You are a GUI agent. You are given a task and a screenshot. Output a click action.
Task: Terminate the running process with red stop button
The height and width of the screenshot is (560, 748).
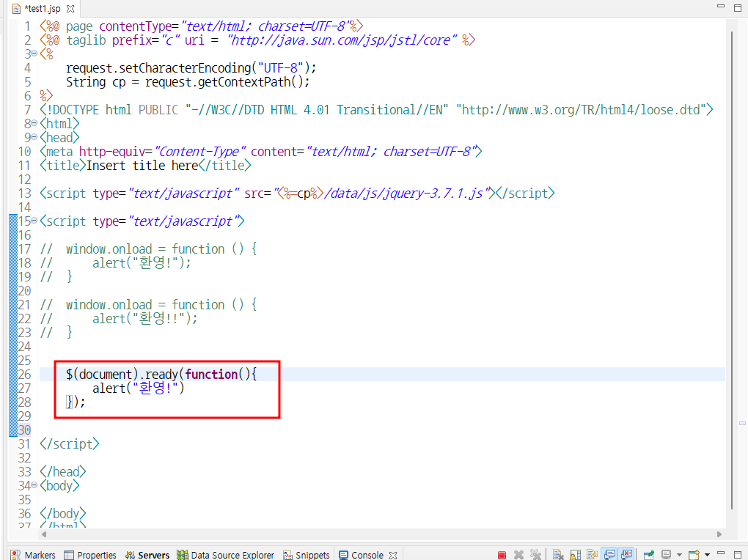tap(502, 555)
